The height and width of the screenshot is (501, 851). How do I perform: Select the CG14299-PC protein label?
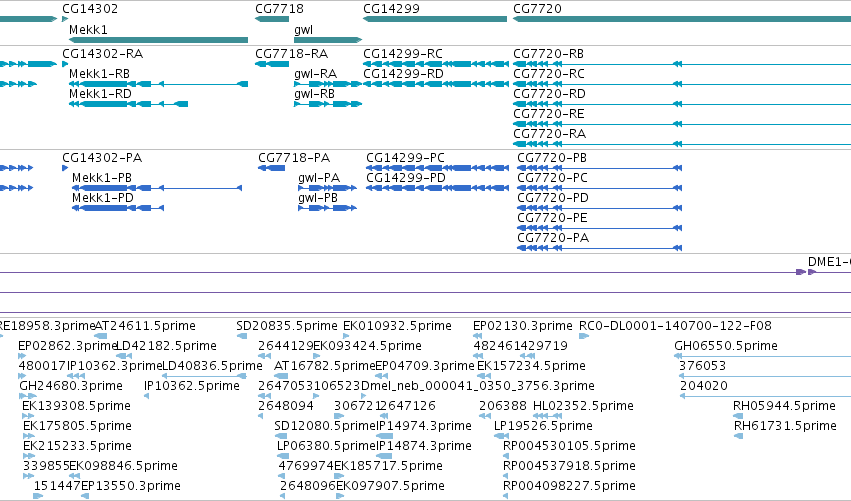pos(405,158)
